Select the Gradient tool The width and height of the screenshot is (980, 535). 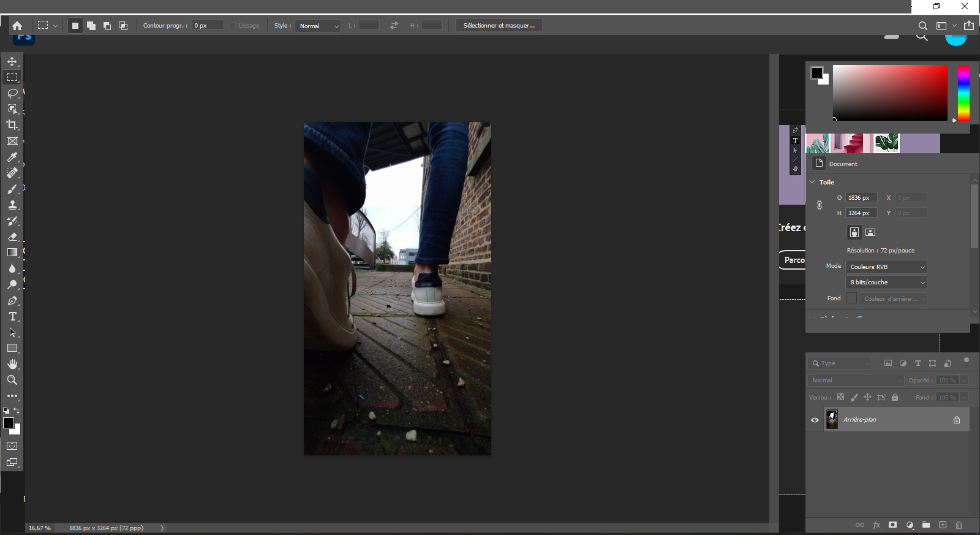[12, 252]
